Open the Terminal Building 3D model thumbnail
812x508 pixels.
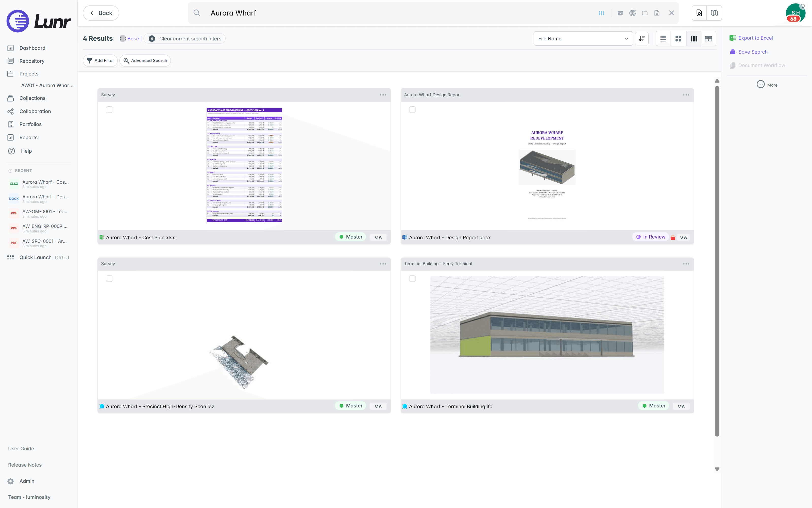547,335
